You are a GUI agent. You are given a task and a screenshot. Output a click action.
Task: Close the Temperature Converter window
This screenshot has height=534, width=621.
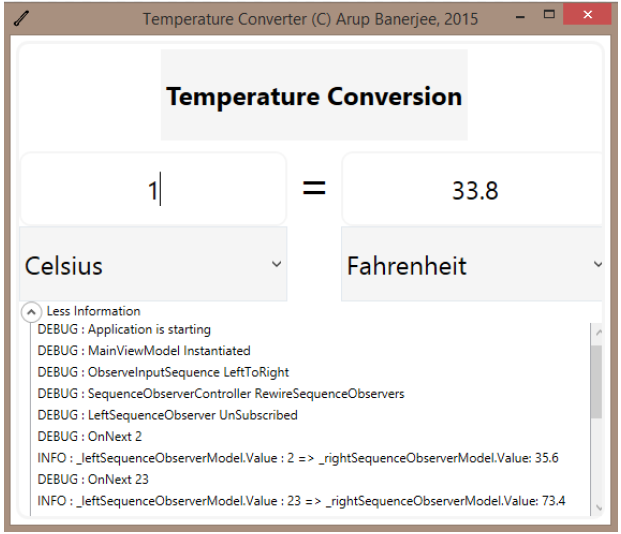(x=587, y=15)
